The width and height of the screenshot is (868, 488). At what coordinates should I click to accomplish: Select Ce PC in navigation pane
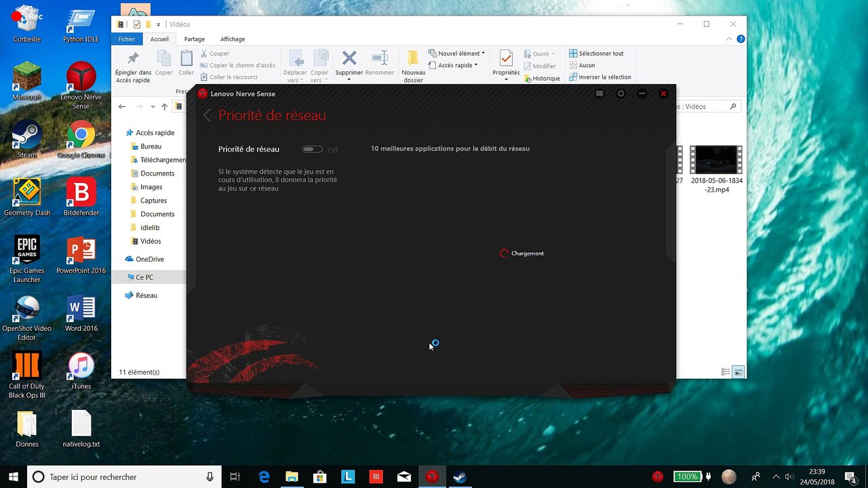tap(140, 277)
